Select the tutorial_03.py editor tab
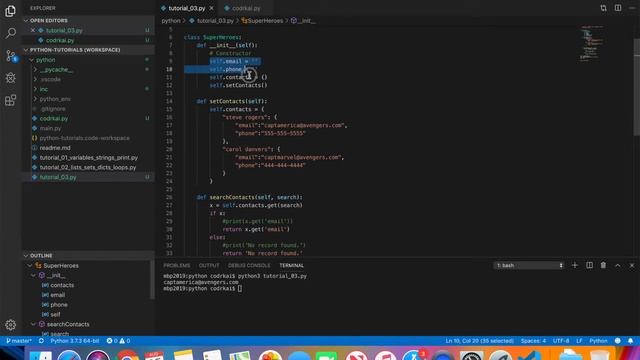This screenshot has width=640, height=360. (x=187, y=8)
